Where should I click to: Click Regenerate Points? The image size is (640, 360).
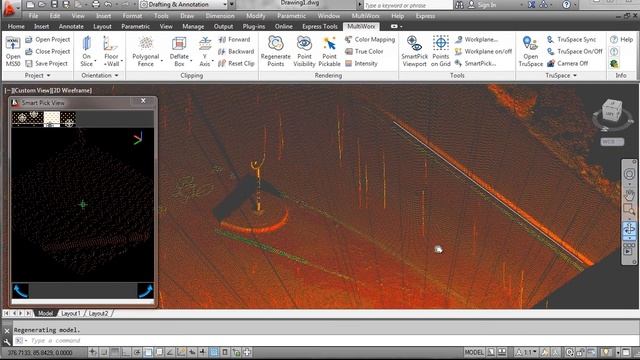click(276, 51)
